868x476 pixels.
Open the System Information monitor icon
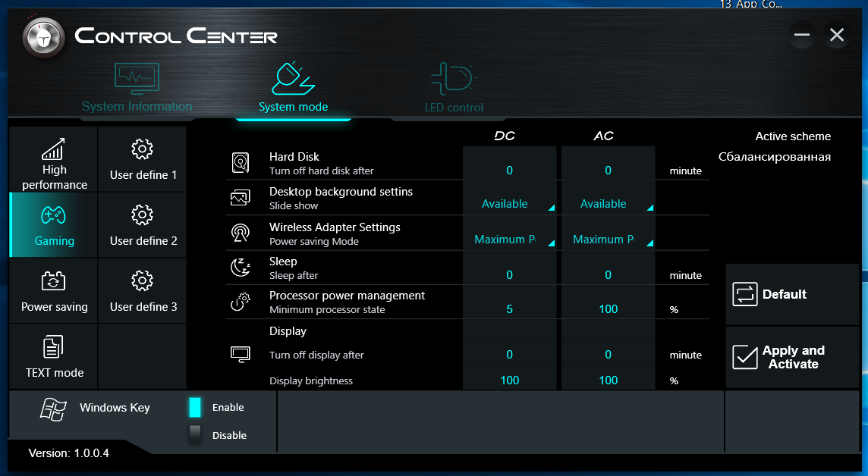(137, 79)
